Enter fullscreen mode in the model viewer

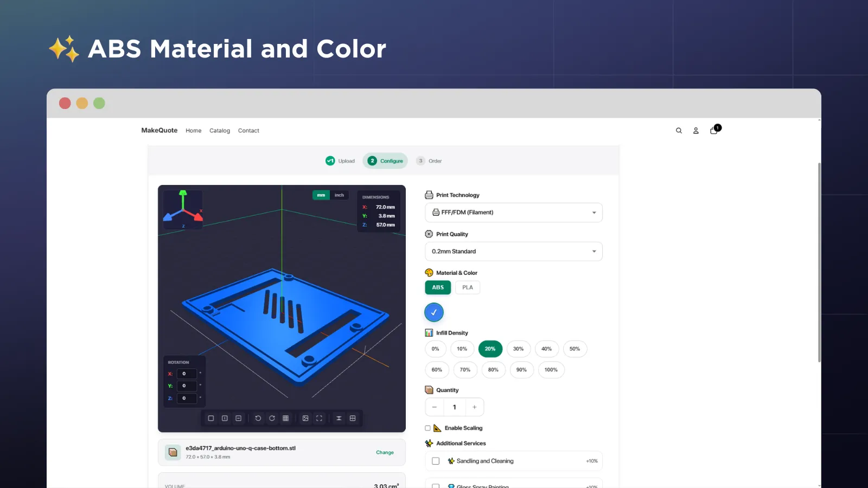[x=319, y=418]
